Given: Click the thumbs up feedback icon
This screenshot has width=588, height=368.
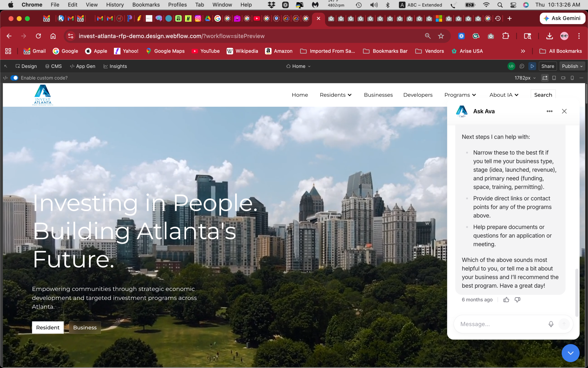Looking at the screenshot, I should (506, 300).
